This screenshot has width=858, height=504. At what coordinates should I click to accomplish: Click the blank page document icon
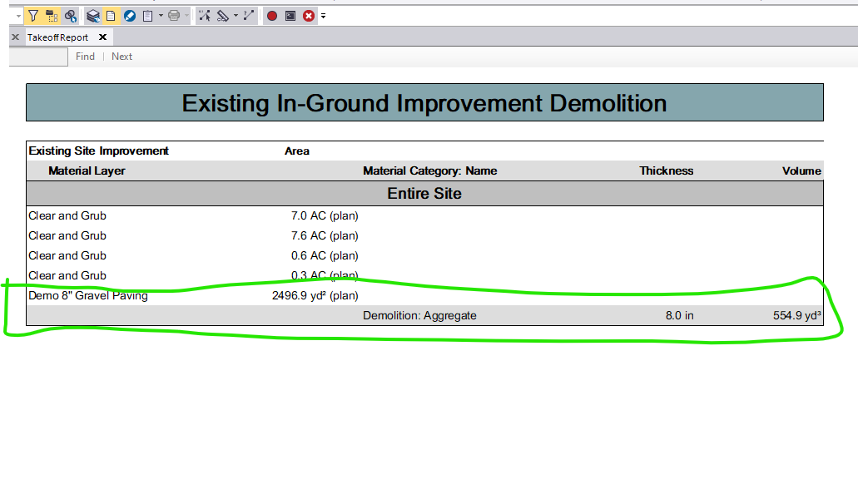click(111, 15)
